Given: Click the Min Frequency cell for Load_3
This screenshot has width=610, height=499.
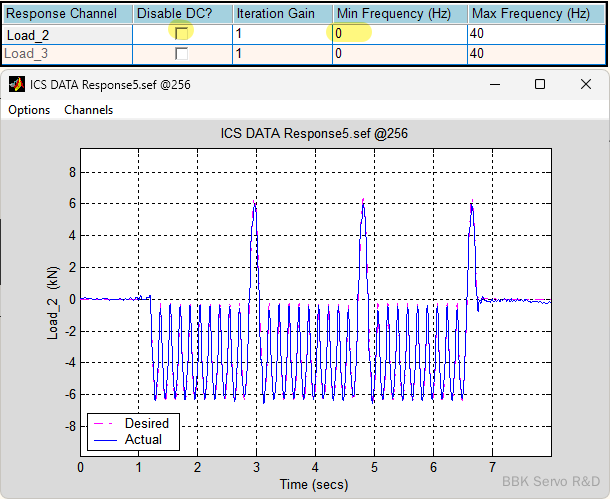Looking at the screenshot, I should (398, 53).
